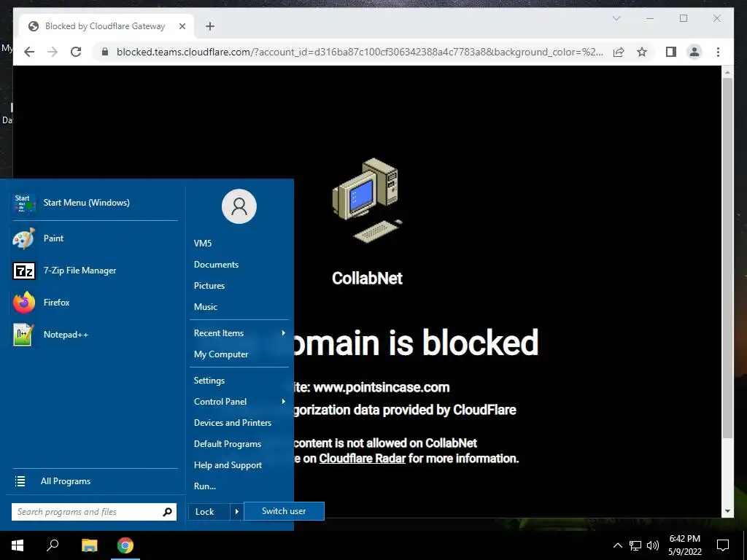Image resolution: width=747 pixels, height=560 pixels.
Task: Click the CollabNet computer logo image
Action: click(368, 201)
